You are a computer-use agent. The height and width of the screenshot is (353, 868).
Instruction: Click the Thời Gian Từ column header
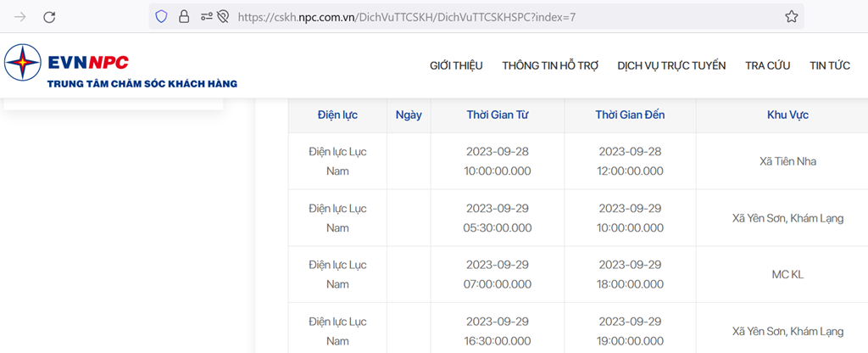point(498,115)
